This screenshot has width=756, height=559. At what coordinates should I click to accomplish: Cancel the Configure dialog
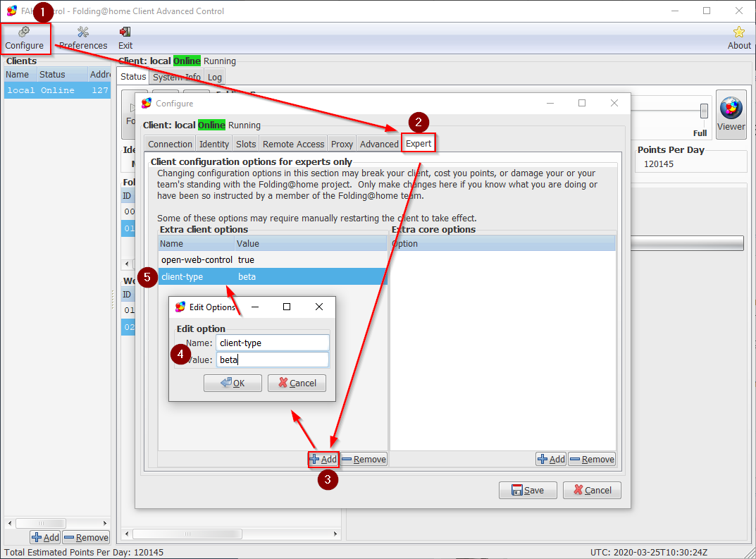592,490
